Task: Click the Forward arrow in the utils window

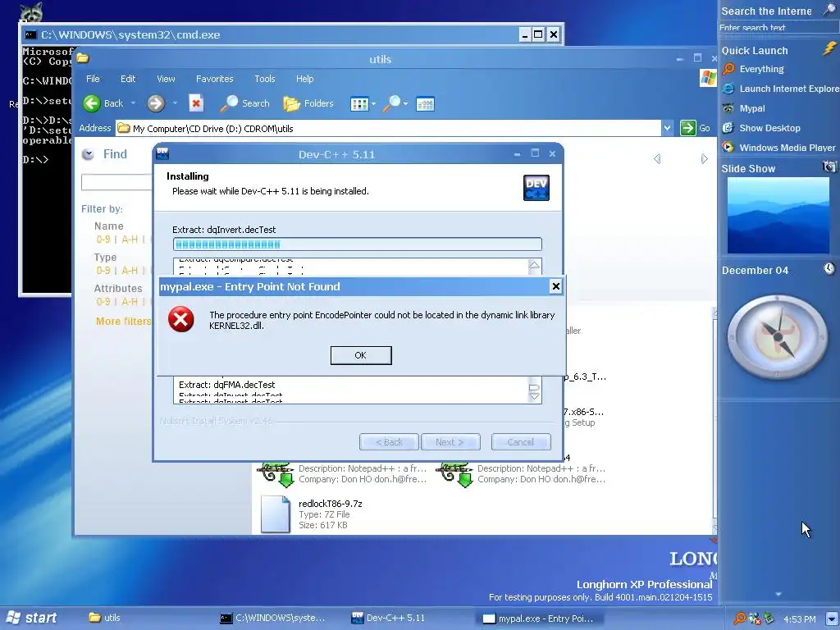Action: coord(156,103)
